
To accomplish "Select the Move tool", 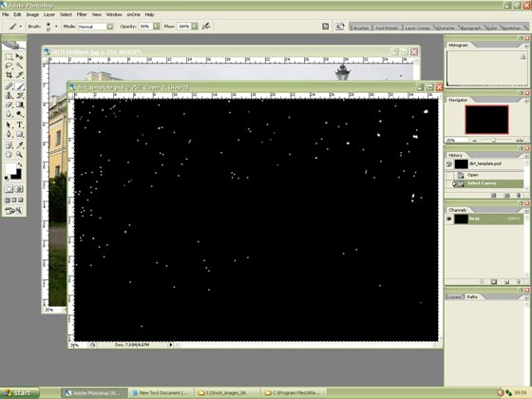I will (19, 57).
